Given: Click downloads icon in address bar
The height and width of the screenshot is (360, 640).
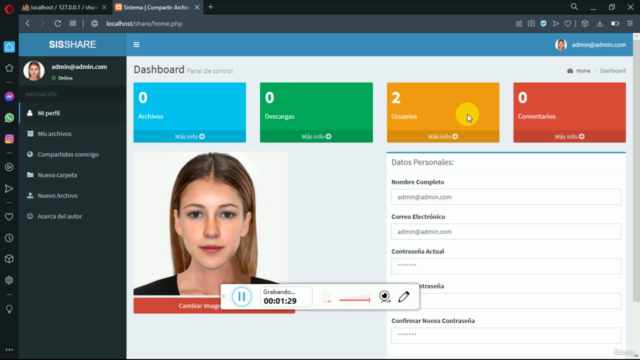Looking at the screenshot, I should pos(600,24).
